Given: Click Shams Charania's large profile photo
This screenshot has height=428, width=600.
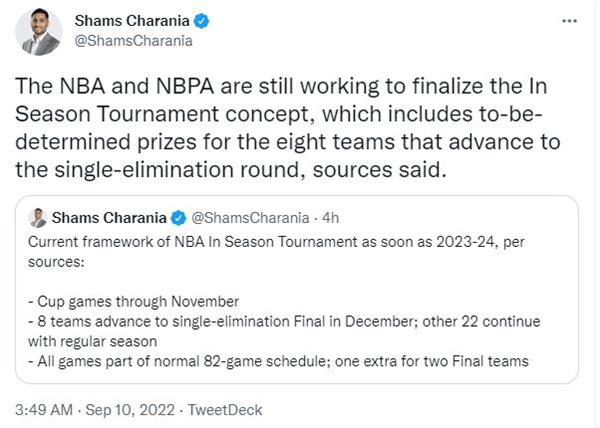Looking at the screenshot, I should tap(39, 31).
